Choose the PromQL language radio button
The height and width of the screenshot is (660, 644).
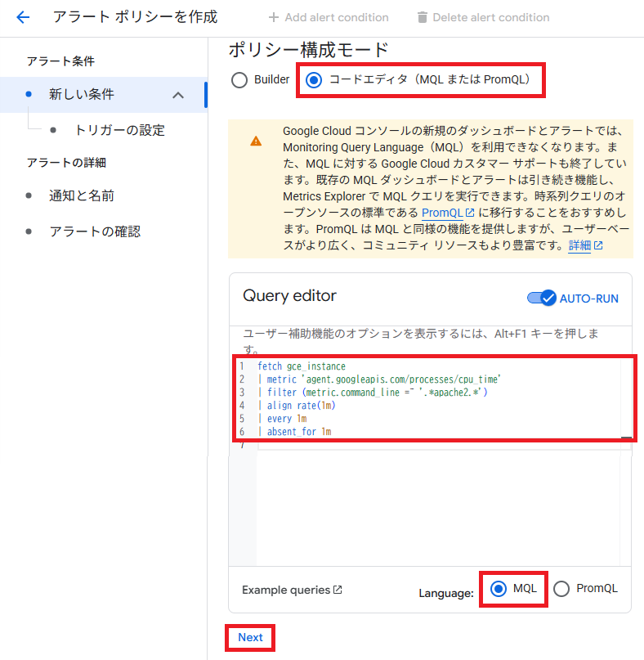pyautogui.click(x=561, y=589)
